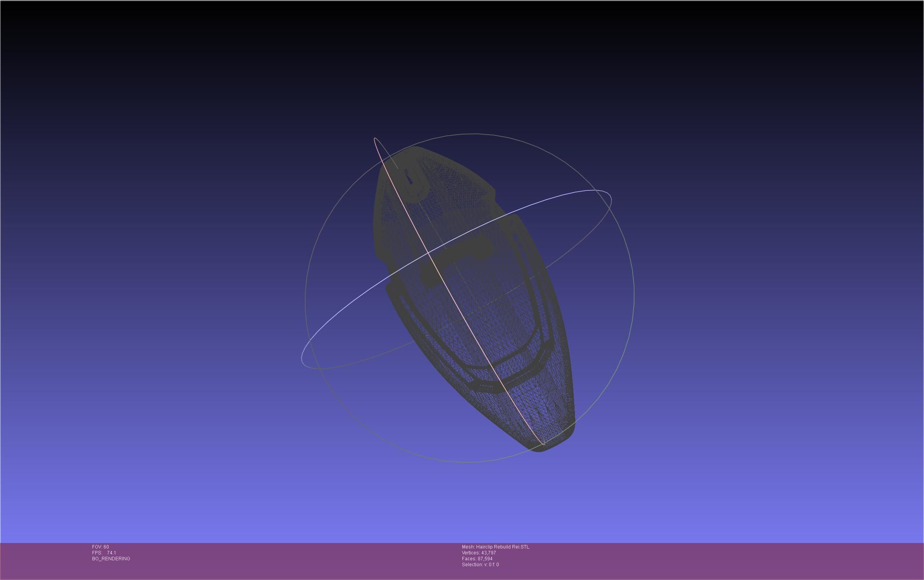924x580 pixels.
Task: Click the BO_RENDERING status text
Action: pos(111,559)
